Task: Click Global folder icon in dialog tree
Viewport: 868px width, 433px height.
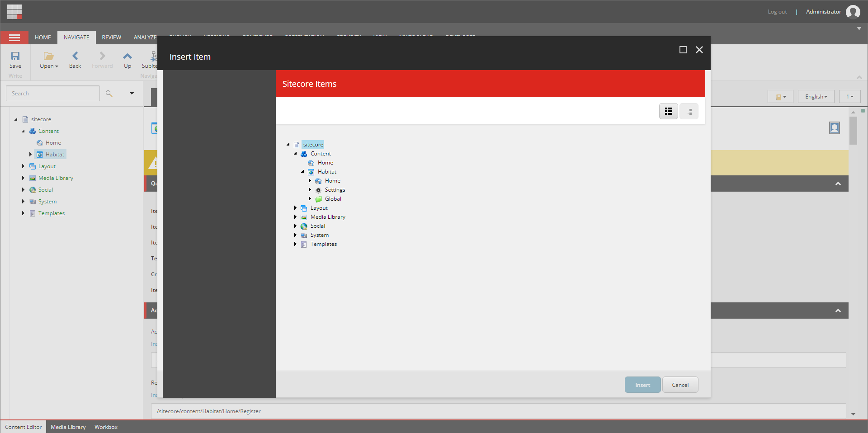Action: [x=318, y=199]
